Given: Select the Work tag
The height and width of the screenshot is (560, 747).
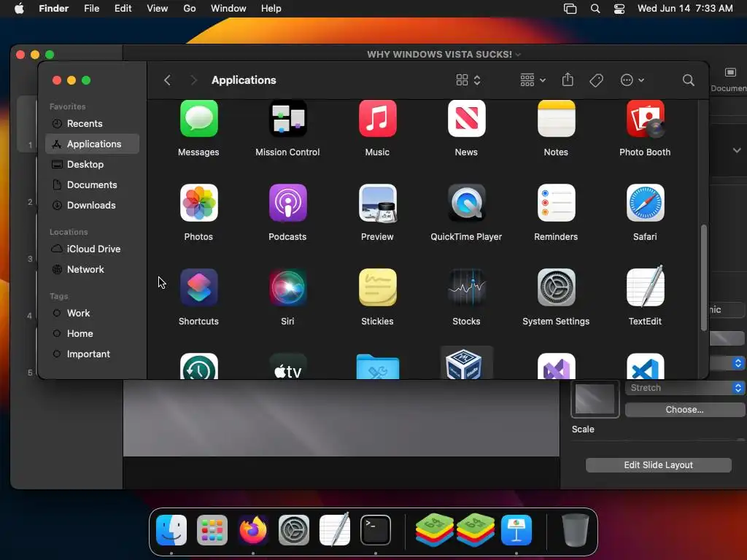Looking at the screenshot, I should click(x=93, y=314).
